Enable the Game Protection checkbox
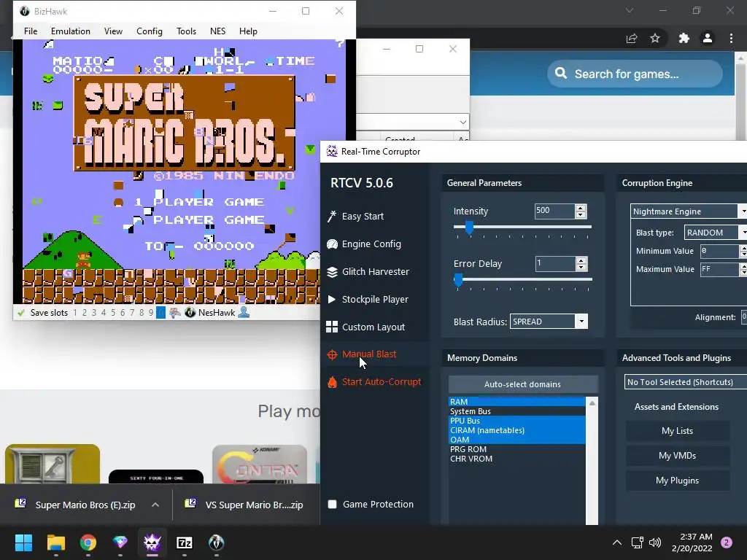This screenshot has height=560, width=747. (x=333, y=505)
